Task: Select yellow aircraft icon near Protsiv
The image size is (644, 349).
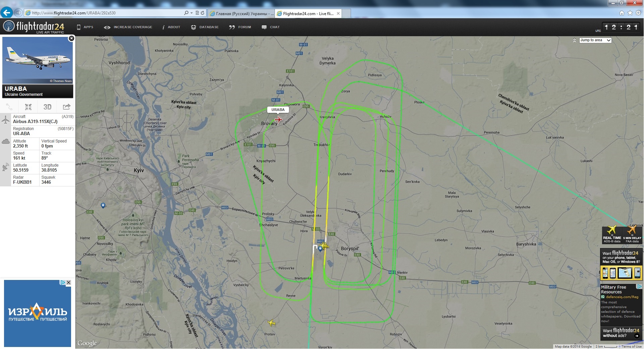Action: (x=271, y=323)
